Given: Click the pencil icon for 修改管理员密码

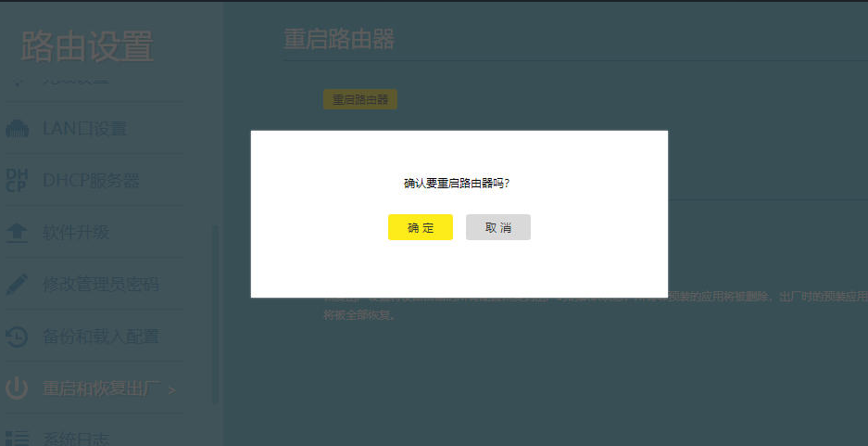Looking at the screenshot, I should (x=17, y=285).
